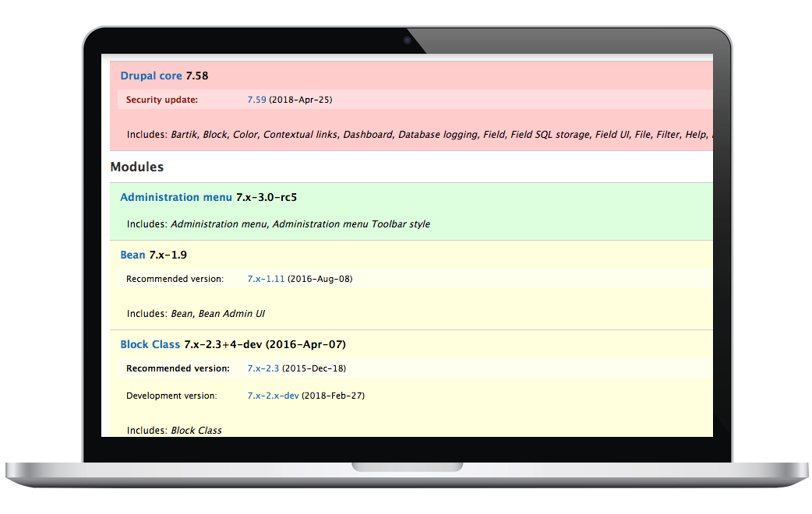Select 'Bartik' in core includes list

tap(185, 135)
